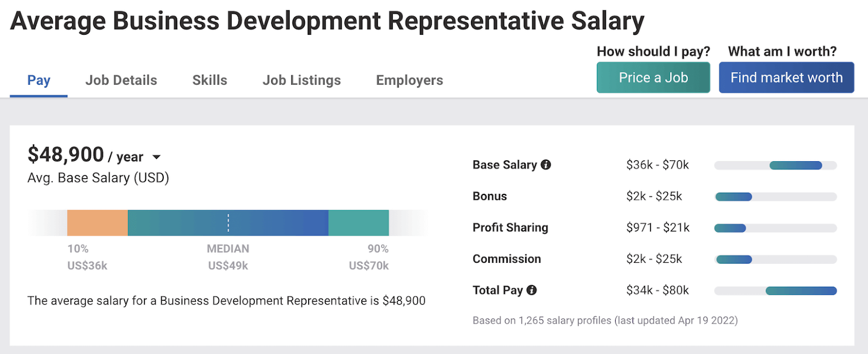Click the Price a Job button
The image size is (868, 354).
tap(653, 77)
